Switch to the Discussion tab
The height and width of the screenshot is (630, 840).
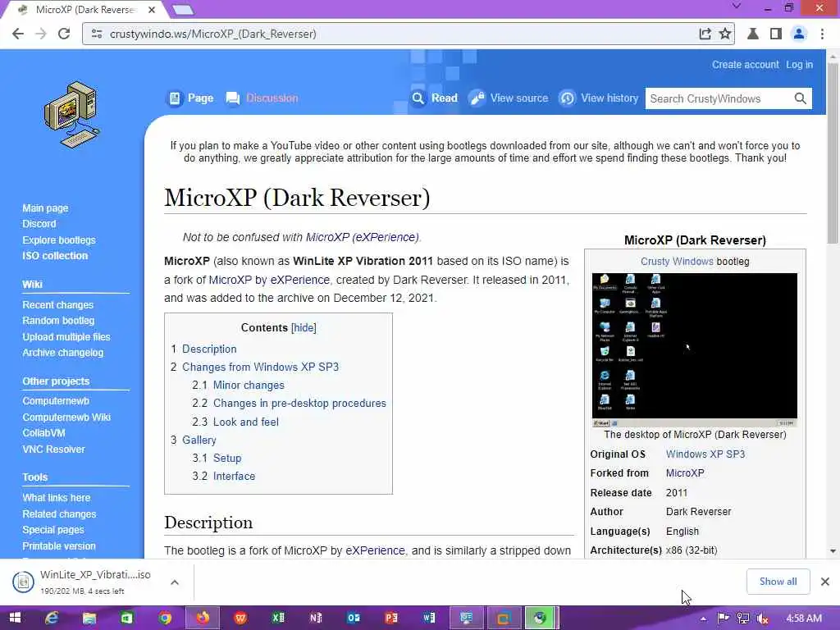pyautogui.click(x=262, y=98)
